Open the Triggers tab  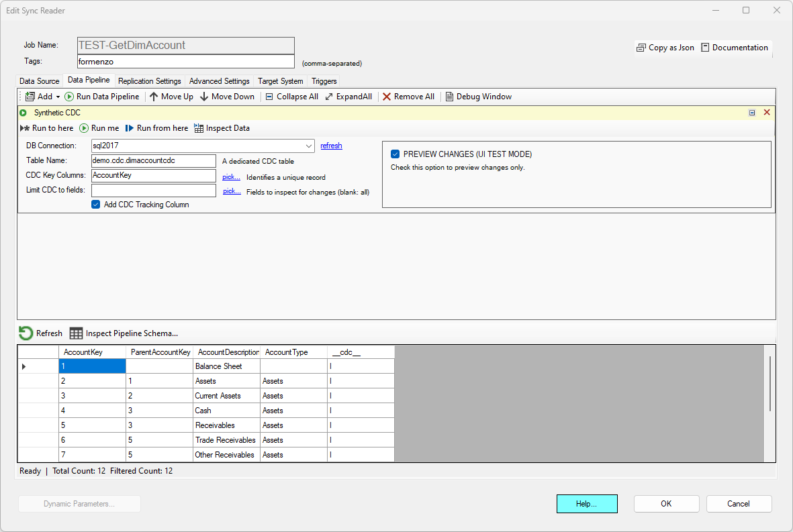pyautogui.click(x=324, y=81)
